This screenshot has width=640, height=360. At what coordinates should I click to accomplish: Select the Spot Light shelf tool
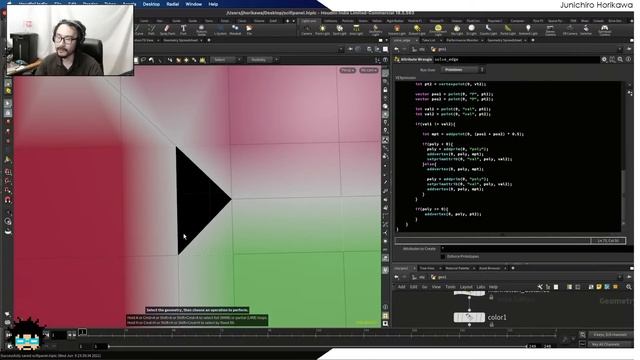point(339,30)
